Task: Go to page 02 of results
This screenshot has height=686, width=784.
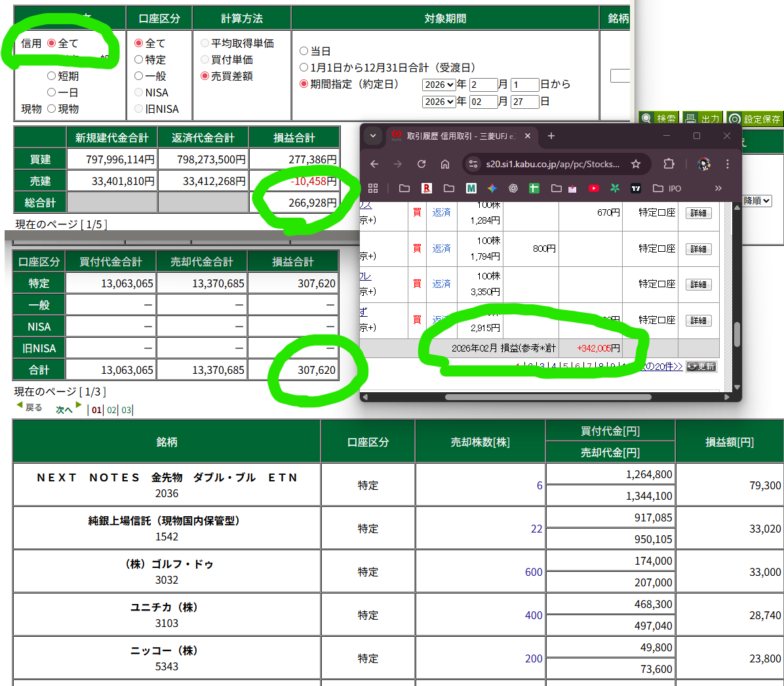Action: tap(111, 410)
